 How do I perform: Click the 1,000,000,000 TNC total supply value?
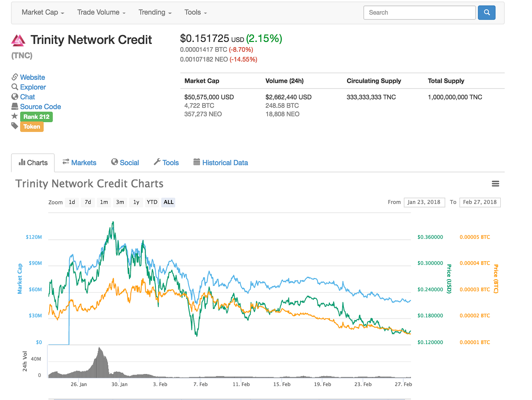(455, 97)
